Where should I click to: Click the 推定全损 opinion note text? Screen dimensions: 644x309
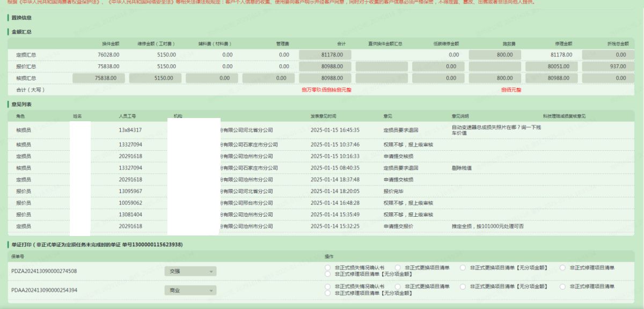click(x=488, y=226)
